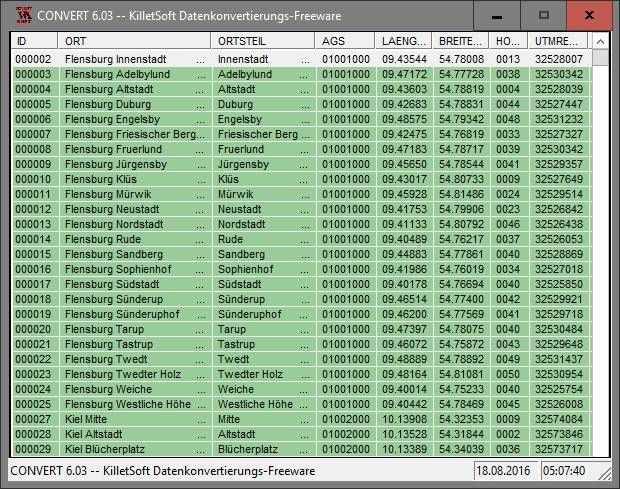Viewport: 620px width, 489px height.
Task: Click latitude value 54.81486
Action: [461, 194]
